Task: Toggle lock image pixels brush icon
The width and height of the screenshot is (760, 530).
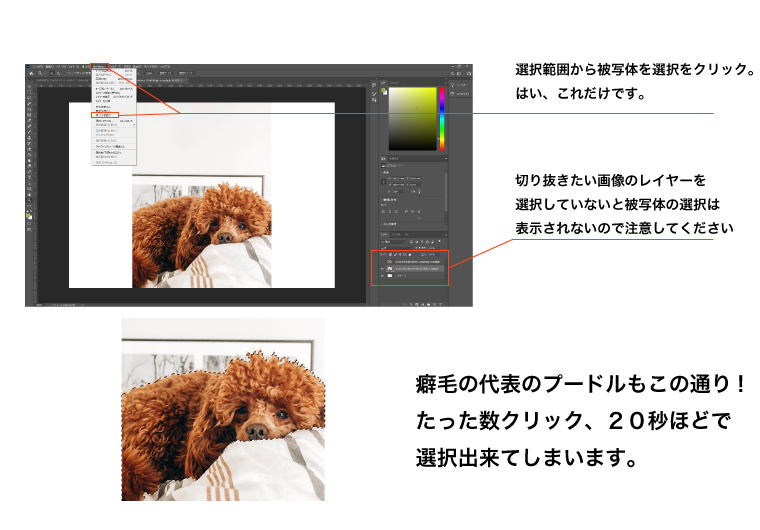Action: click(396, 255)
